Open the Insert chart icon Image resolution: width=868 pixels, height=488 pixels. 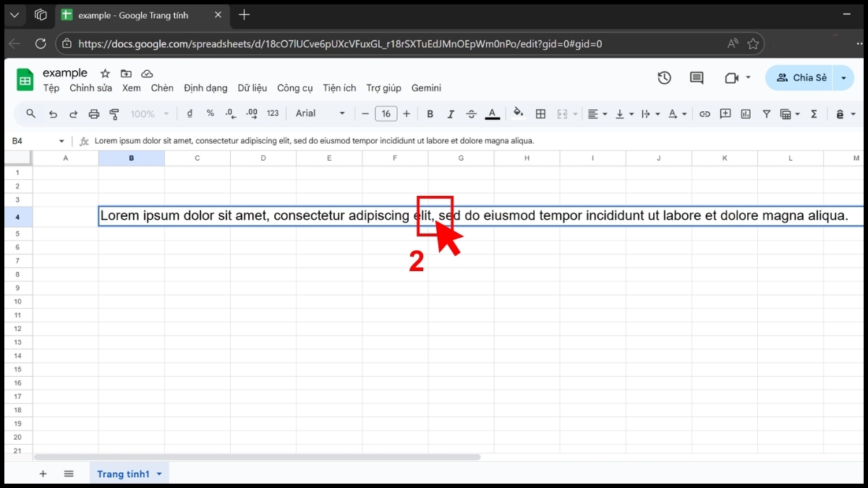coord(746,114)
